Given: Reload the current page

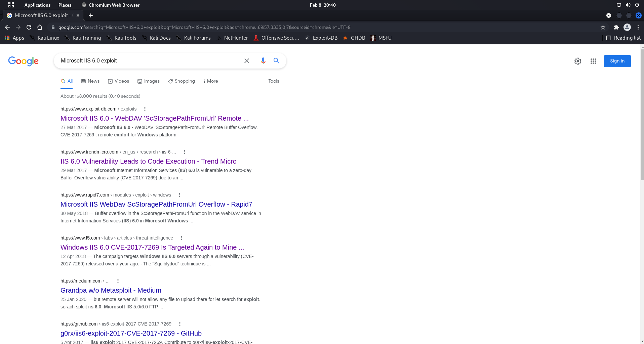Looking at the screenshot, I should point(29,27).
